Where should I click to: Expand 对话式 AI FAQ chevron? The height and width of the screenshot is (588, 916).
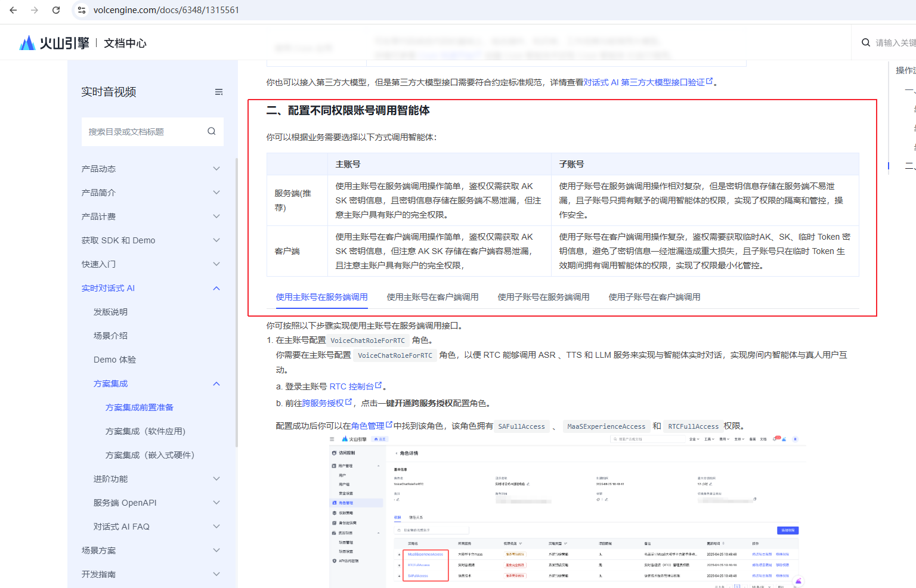click(x=216, y=527)
